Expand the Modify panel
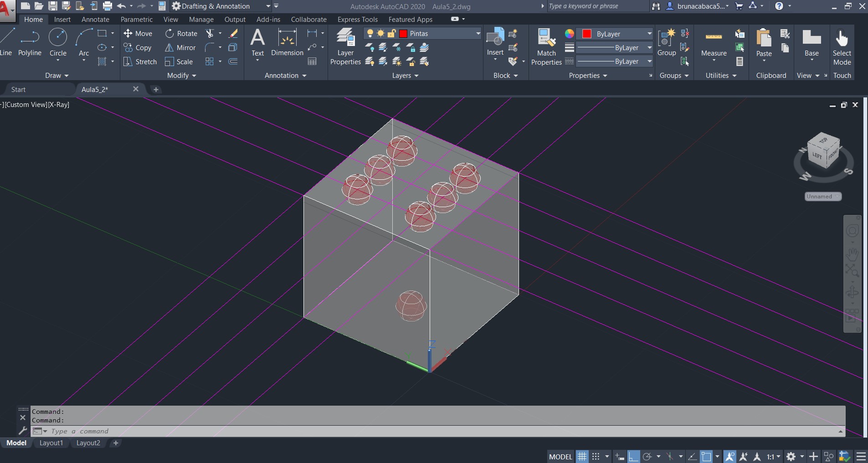 (x=181, y=75)
